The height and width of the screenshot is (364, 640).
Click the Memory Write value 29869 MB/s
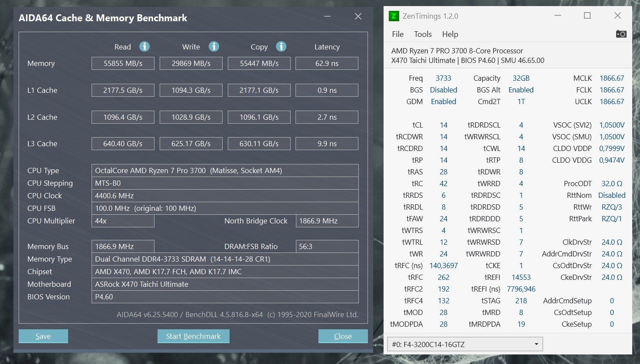[x=191, y=63]
